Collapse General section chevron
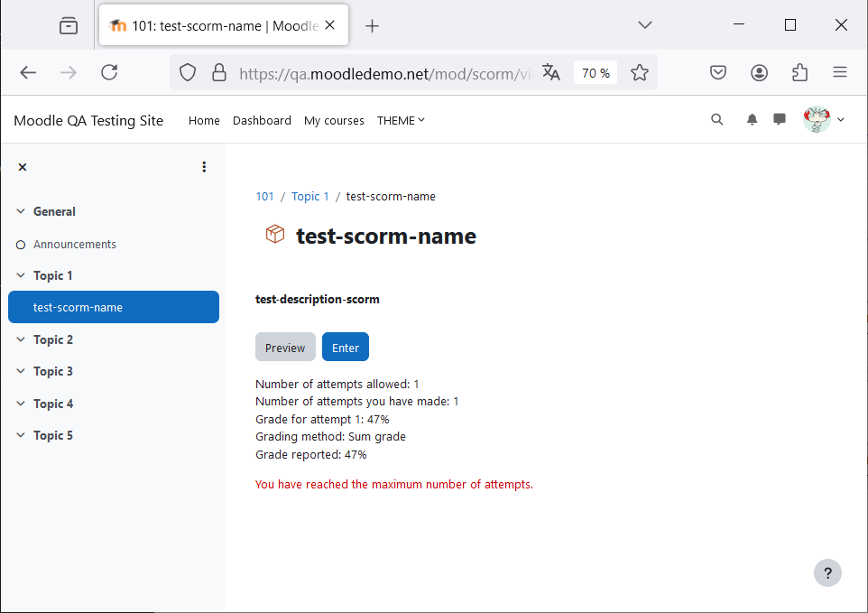 tap(21, 211)
